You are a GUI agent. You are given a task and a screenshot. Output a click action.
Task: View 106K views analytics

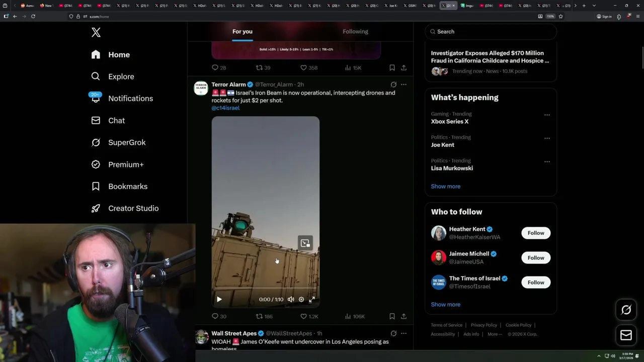(355, 317)
